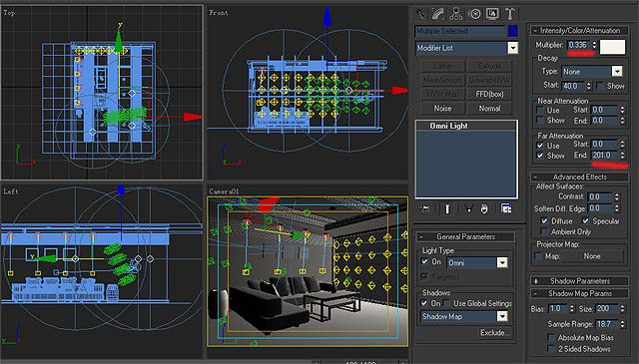Viewport: 639px width, 364px height.
Task: Click Remove Modifier trash icon
Action: point(484,209)
